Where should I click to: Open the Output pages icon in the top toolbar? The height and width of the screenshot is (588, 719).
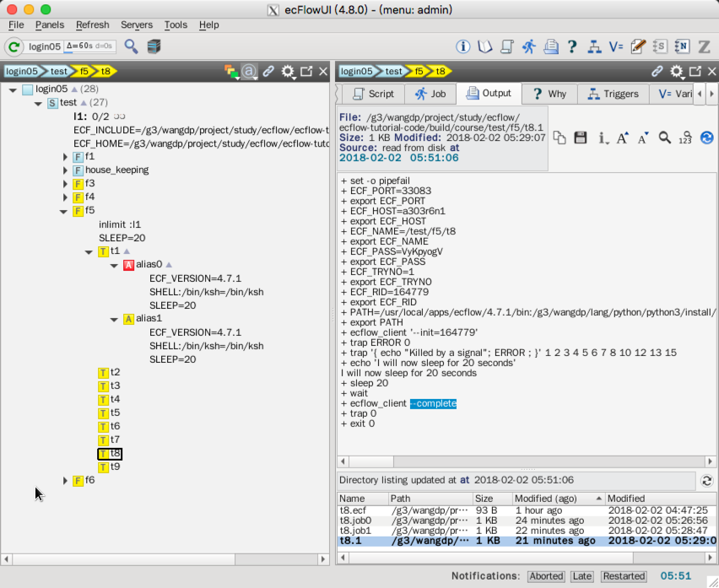click(551, 46)
